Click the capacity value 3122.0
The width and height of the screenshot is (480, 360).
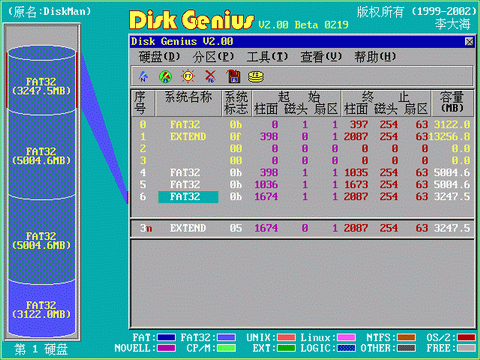pyautogui.click(x=452, y=125)
